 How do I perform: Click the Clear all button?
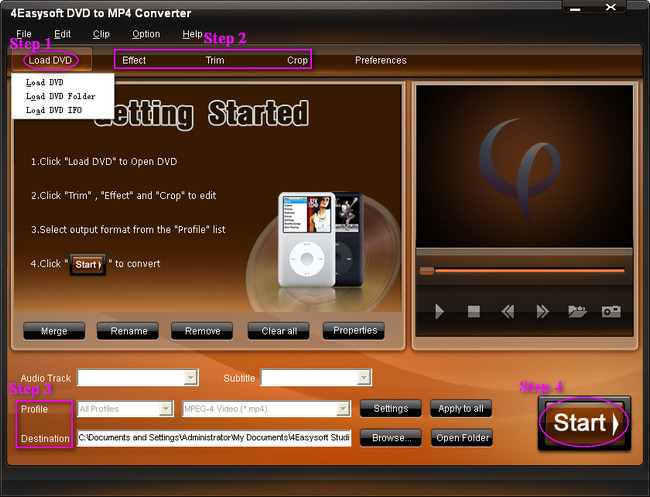click(279, 331)
